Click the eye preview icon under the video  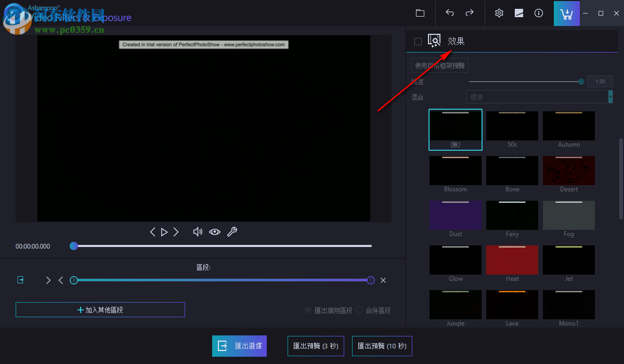(x=215, y=231)
